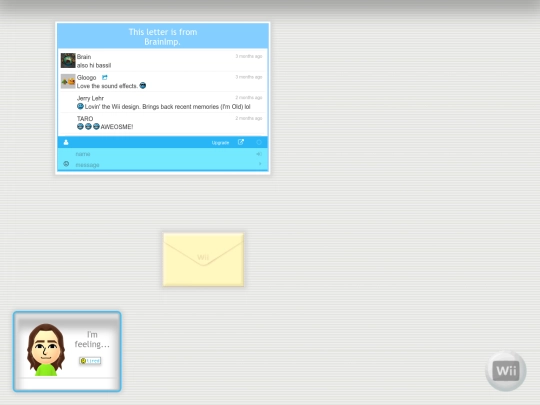Click the message 'AWEOSME!'
Screen dimensions: 540x405
[x=117, y=127]
